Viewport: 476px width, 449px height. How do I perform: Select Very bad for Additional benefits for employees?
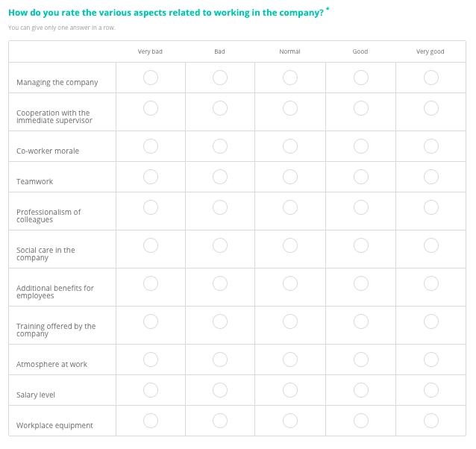coord(151,283)
